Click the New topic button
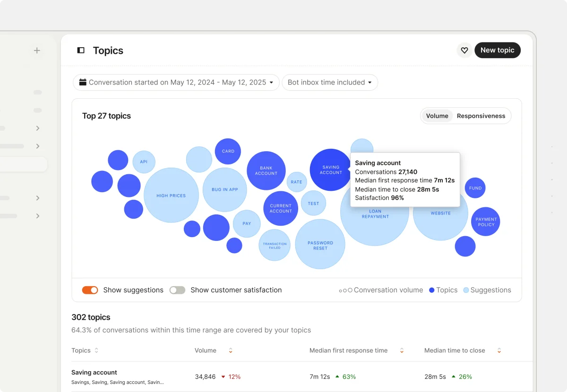 [x=498, y=50]
